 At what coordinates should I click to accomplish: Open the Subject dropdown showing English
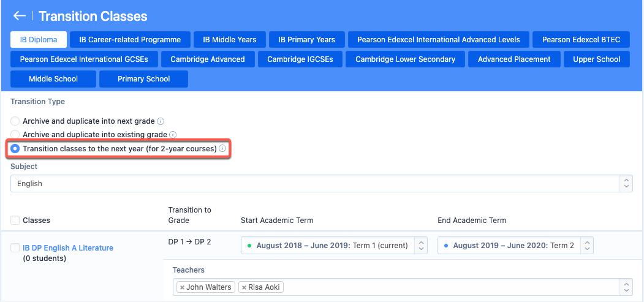[322, 183]
